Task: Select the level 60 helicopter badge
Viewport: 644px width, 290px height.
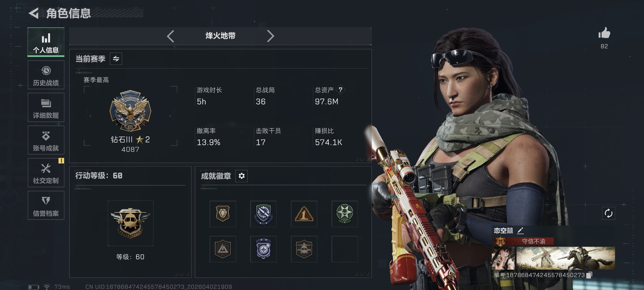Action: click(x=130, y=223)
